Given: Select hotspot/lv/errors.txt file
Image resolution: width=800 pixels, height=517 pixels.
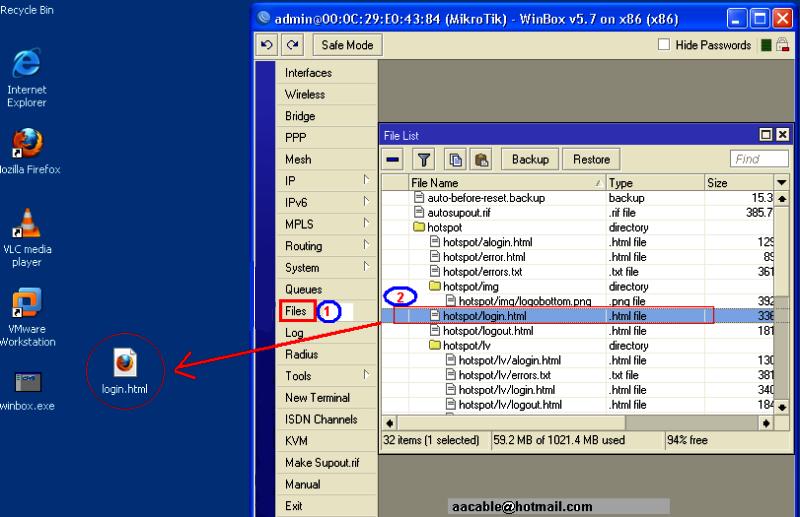Looking at the screenshot, I should pyautogui.click(x=578, y=375).
